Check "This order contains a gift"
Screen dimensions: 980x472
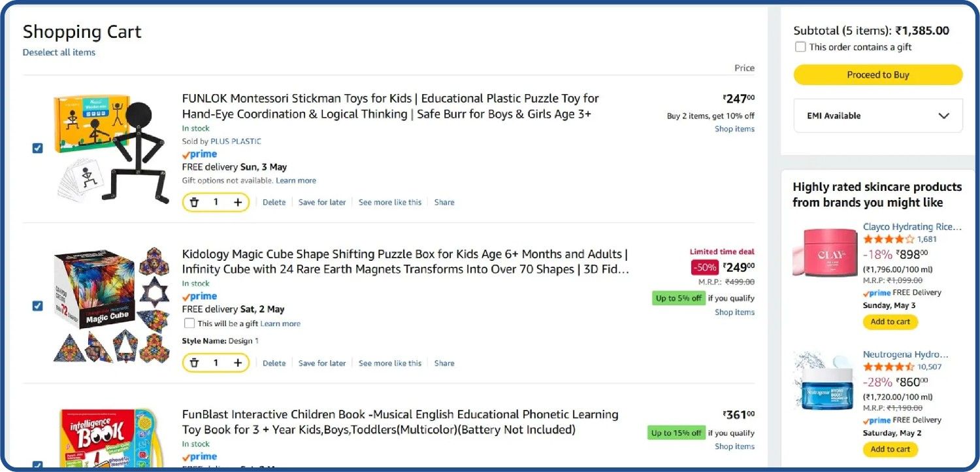(800, 46)
